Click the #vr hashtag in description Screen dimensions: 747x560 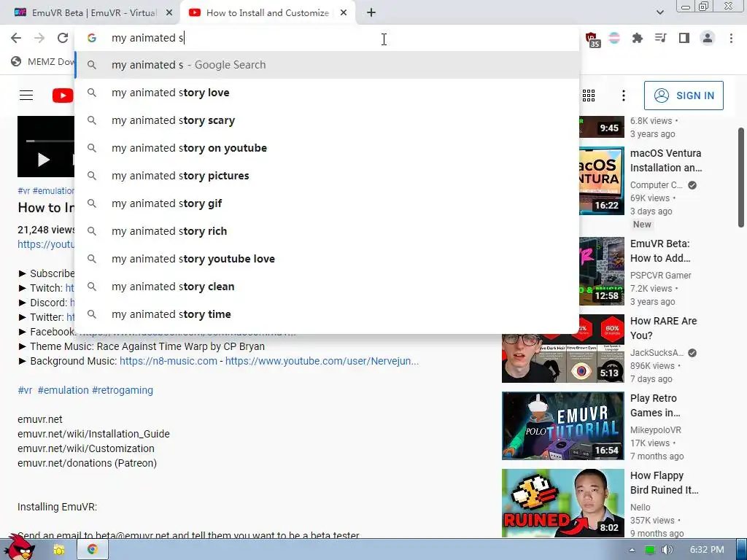point(25,390)
